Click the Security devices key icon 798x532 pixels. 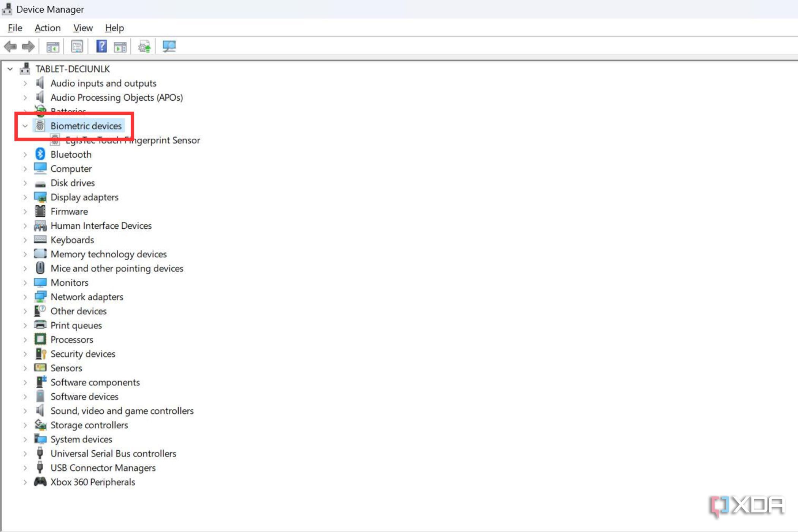(x=41, y=354)
